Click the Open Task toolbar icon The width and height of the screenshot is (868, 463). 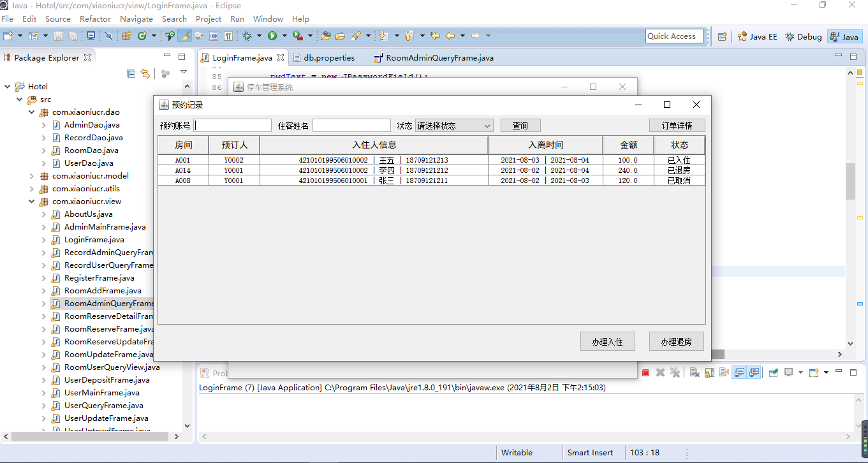[340, 36]
